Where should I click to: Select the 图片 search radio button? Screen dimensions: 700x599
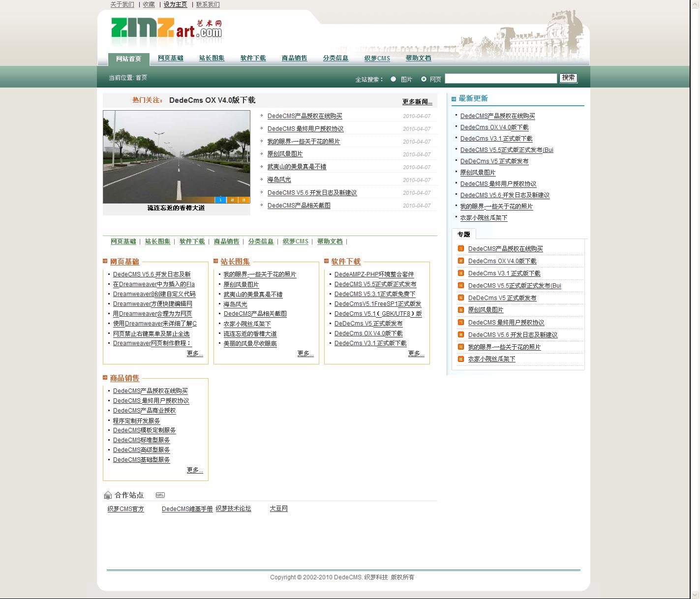pyautogui.click(x=393, y=79)
